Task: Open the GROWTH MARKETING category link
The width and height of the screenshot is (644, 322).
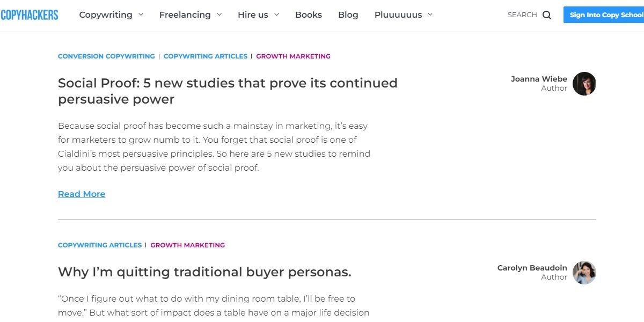Action: (293, 56)
